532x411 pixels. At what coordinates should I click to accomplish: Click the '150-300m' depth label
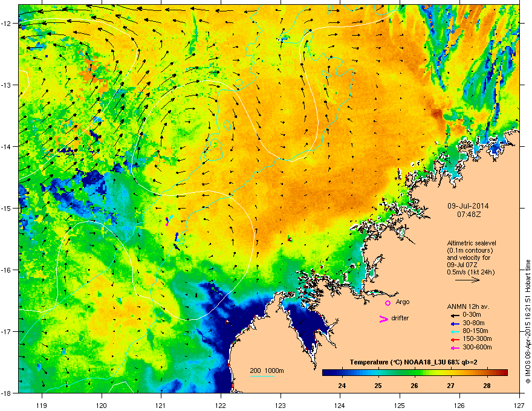click(477, 338)
